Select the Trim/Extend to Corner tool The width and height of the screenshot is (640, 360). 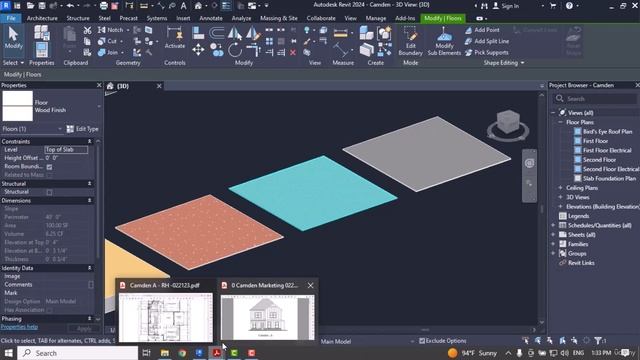pyautogui.click(x=253, y=50)
